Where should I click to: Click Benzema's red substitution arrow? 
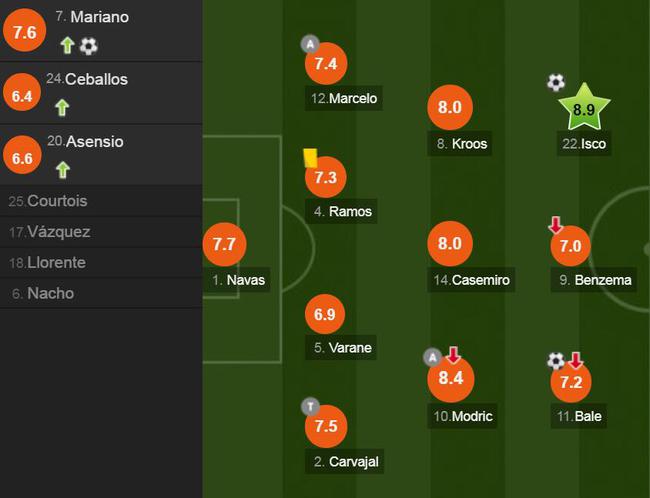(555, 224)
